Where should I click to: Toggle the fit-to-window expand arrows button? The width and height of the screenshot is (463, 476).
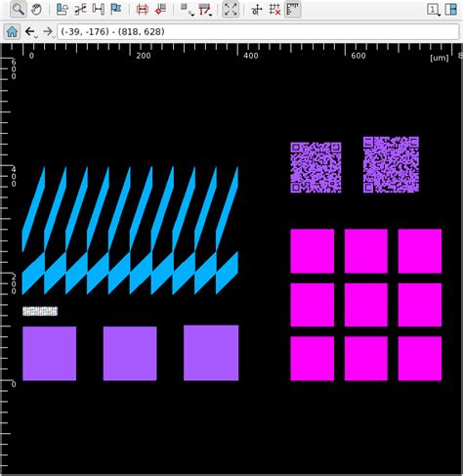pos(231,10)
